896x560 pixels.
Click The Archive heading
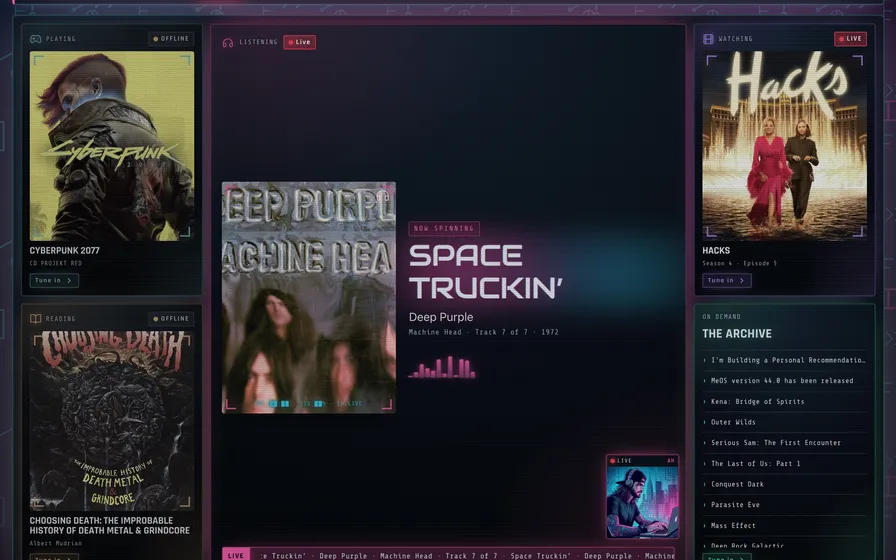point(737,334)
